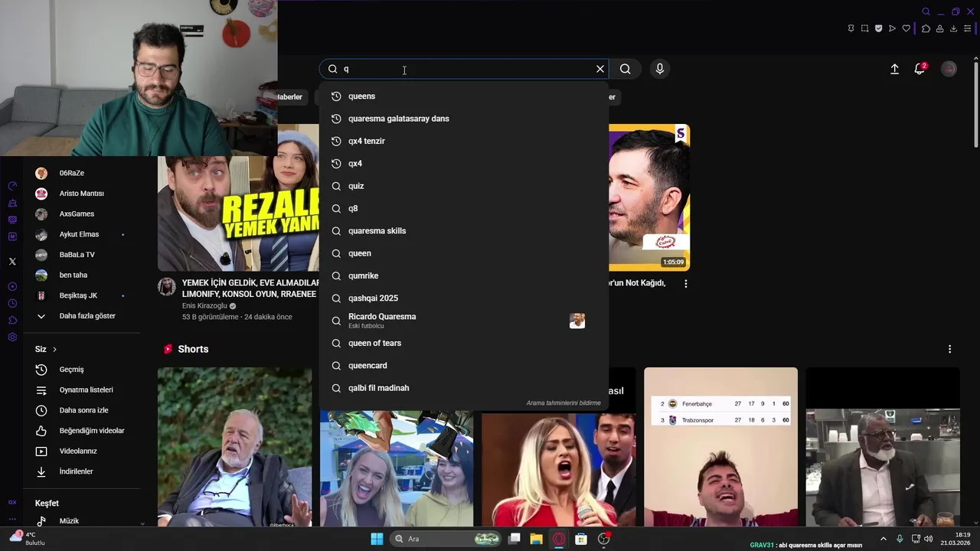Open the sidebar history clock icon
The width and height of the screenshot is (980, 551).
(x=12, y=303)
